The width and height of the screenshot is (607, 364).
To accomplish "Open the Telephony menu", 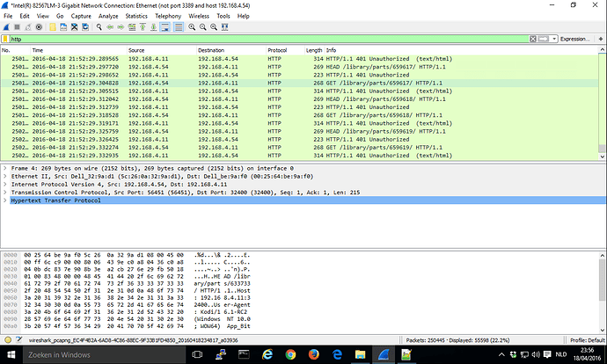I will click(168, 16).
